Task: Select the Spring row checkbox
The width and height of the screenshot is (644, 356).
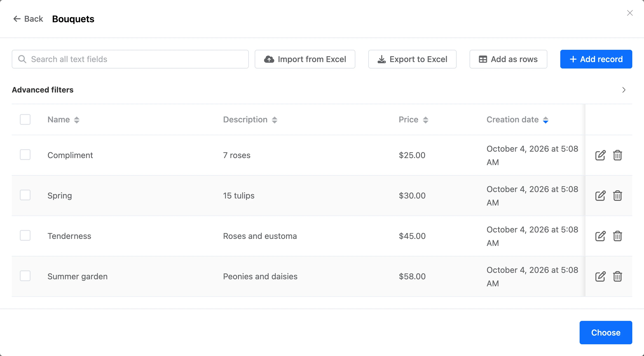Action: coord(25,195)
